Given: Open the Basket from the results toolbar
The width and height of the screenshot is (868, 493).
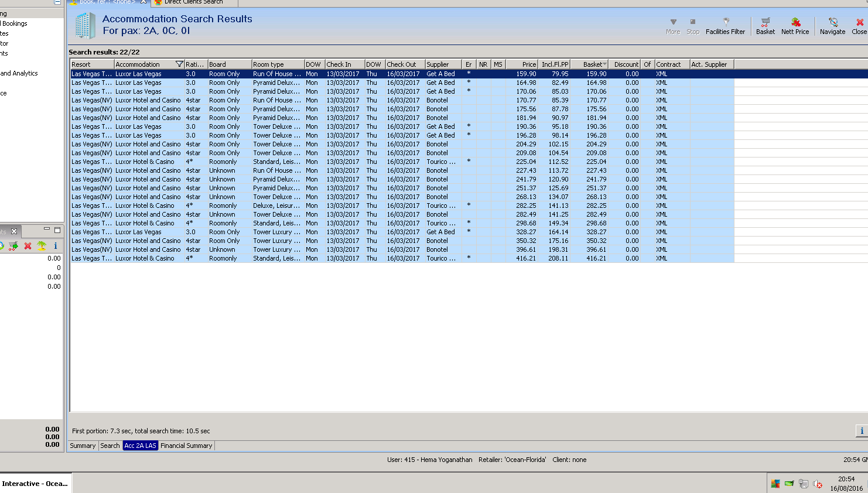Looking at the screenshot, I should coord(765,26).
